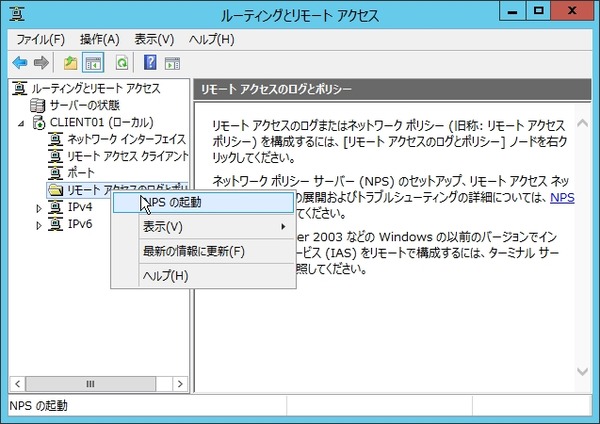Click the ネットワーク インターフェイス node icon
600x424 pixels.
tap(55, 139)
